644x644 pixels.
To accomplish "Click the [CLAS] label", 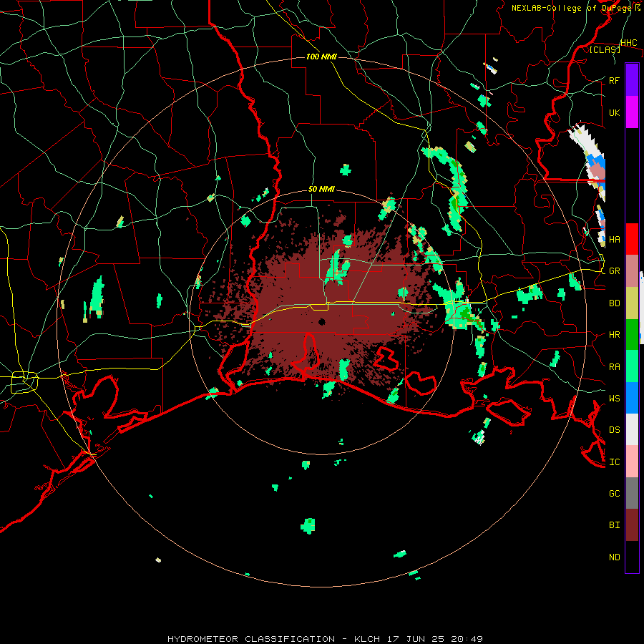I will click(x=605, y=49).
